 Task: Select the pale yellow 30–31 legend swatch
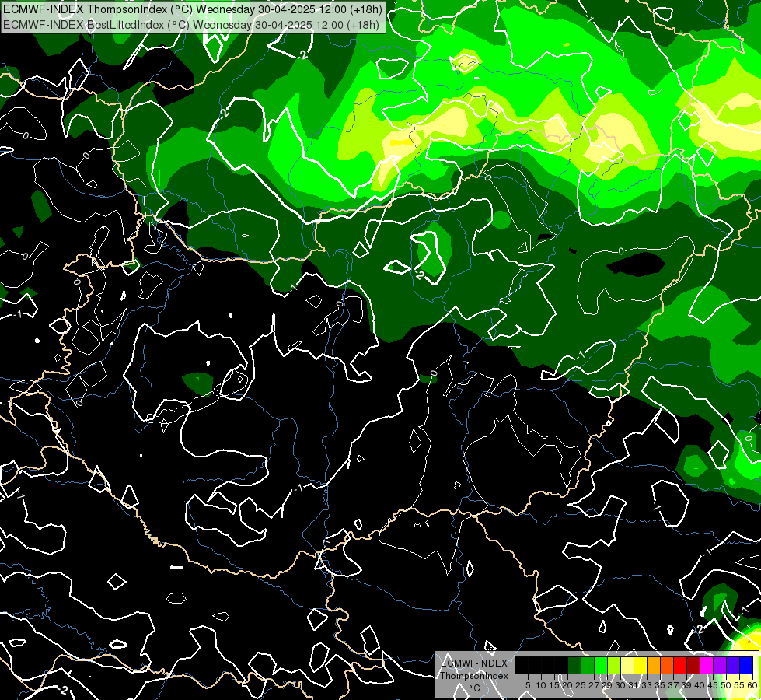pos(627,665)
